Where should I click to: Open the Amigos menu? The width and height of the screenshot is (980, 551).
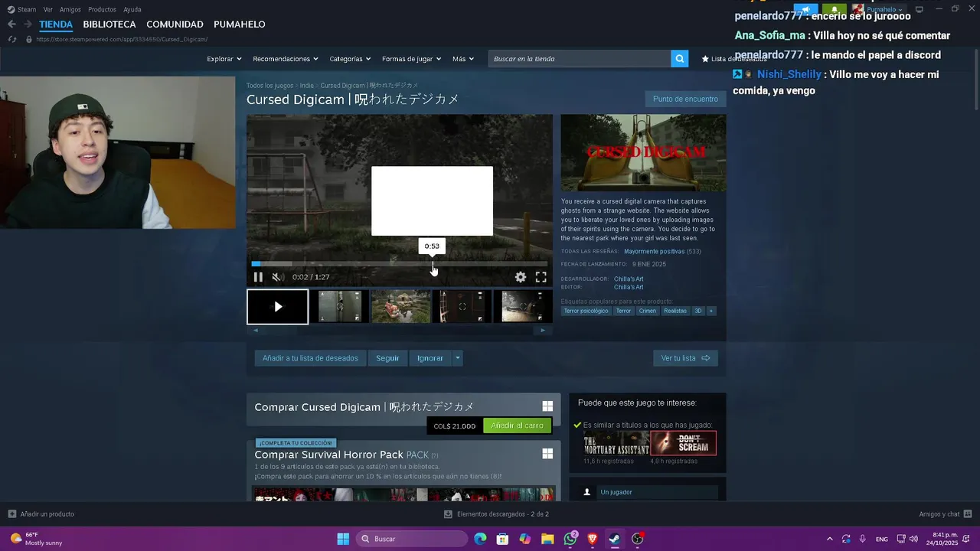pos(70,9)
